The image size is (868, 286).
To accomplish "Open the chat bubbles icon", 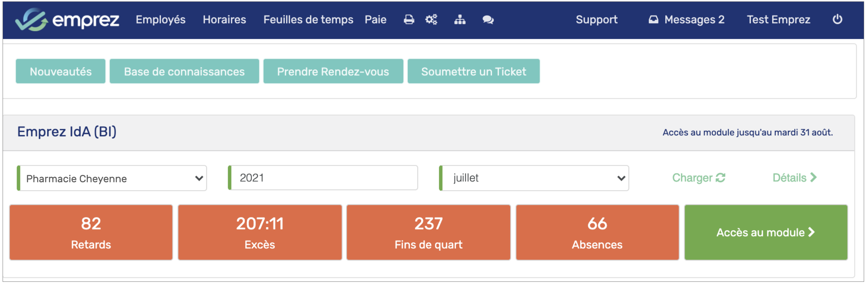I will coord(488,20).
